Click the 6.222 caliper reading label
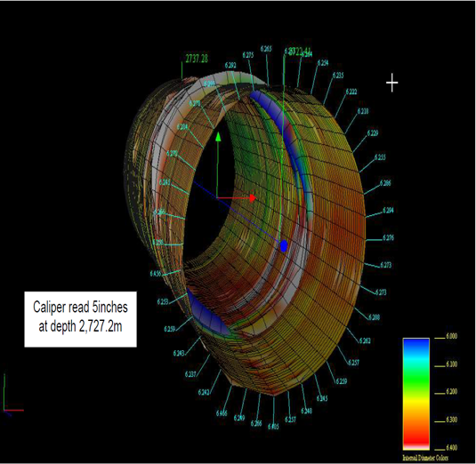This screenshot has width=476, height=464. point(351,92)
